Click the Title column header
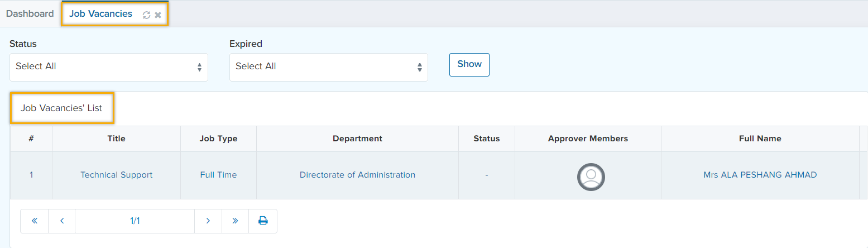The width and height of the screenshot is (868, 248). 116,139
